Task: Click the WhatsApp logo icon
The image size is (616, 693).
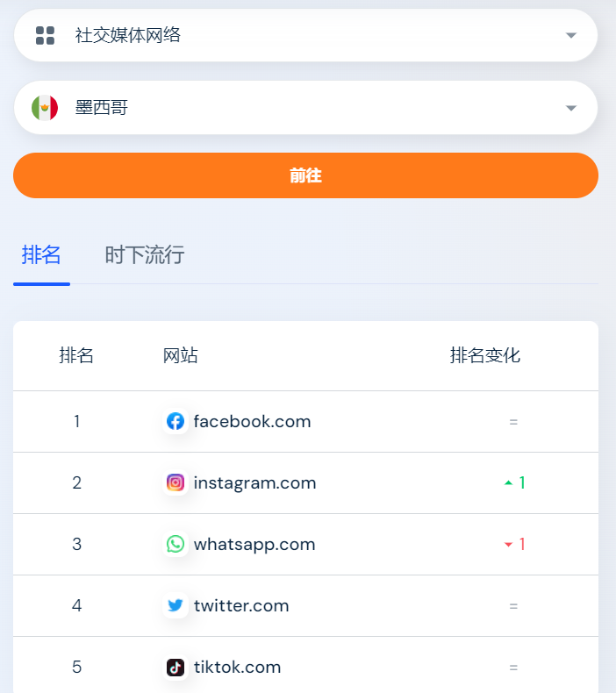Action: 175,545
